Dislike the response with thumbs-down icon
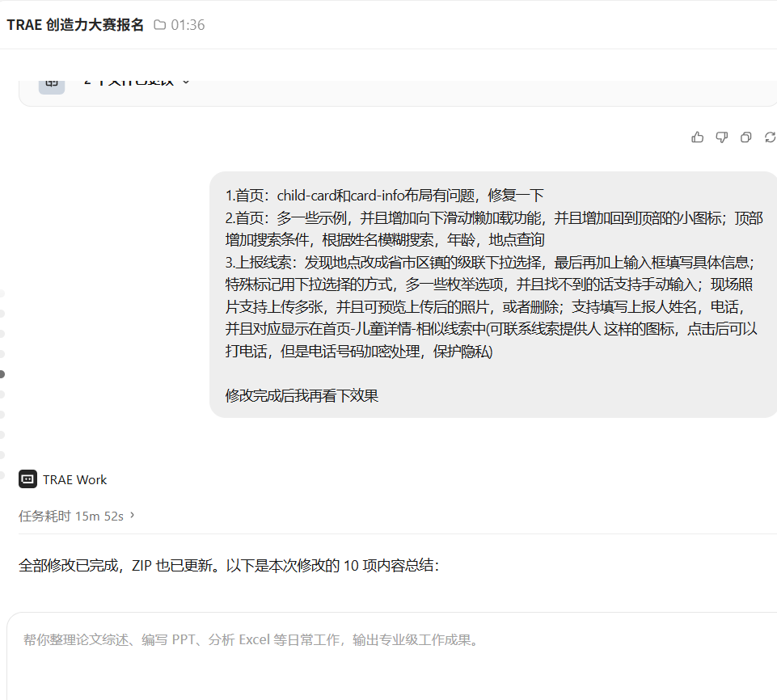The height and width of the screenshot is (700, 777). (721, 137)
